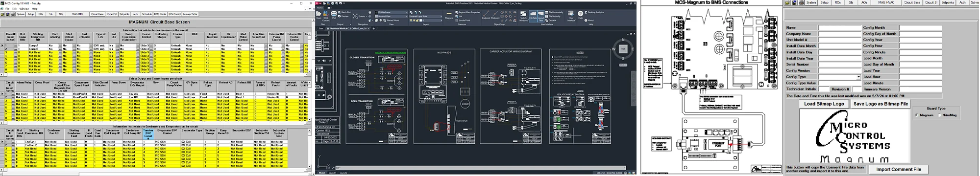The width and height of the screenshot is (980, 176).
Task: Click DWG Convert icon in ribbon
Action: click(x=326, y=16)
